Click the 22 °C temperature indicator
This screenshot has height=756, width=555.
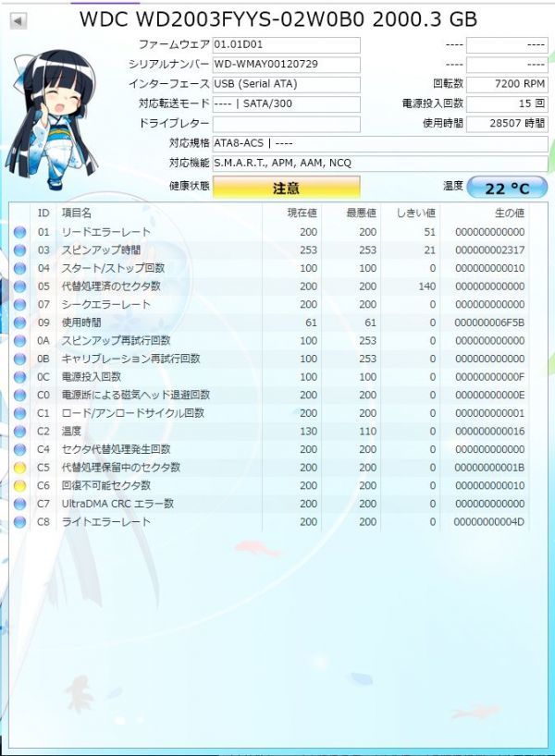(x=507, y=187)
